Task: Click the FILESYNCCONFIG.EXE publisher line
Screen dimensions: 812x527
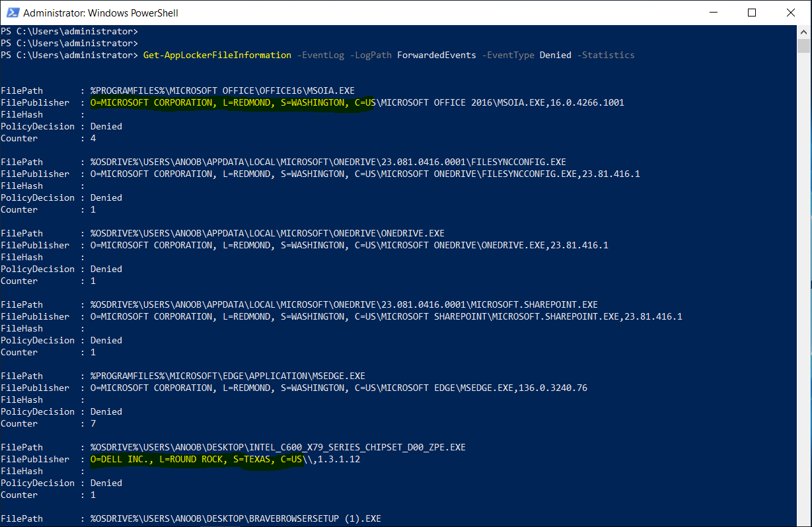Action: click(x=365, y=174)
